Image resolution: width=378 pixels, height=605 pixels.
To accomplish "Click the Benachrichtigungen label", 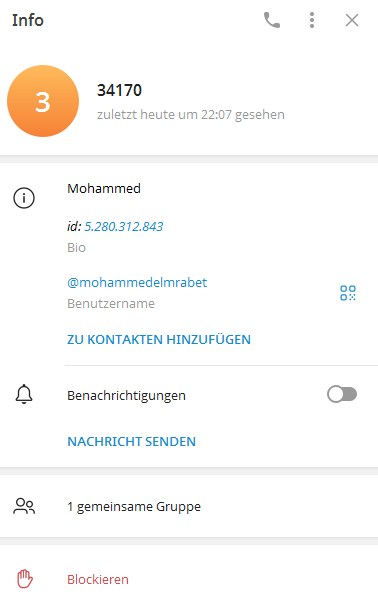I will point(127,395).
